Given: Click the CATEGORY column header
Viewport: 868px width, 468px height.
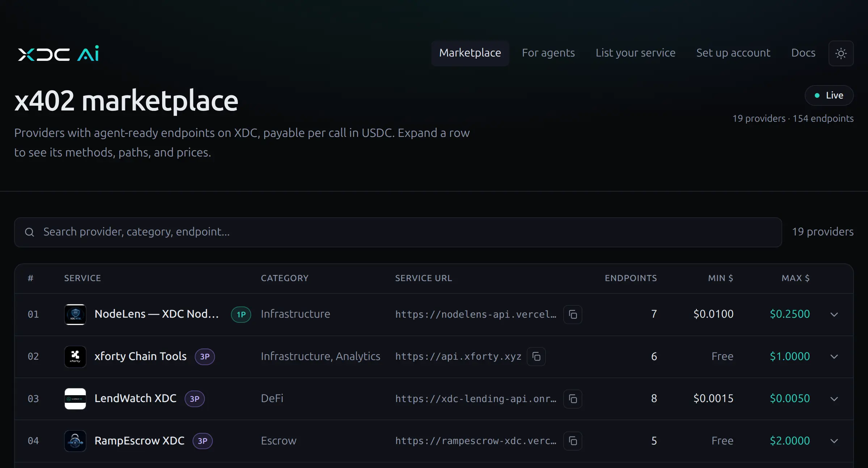Looking at the screenshot, I should [285, 278].
